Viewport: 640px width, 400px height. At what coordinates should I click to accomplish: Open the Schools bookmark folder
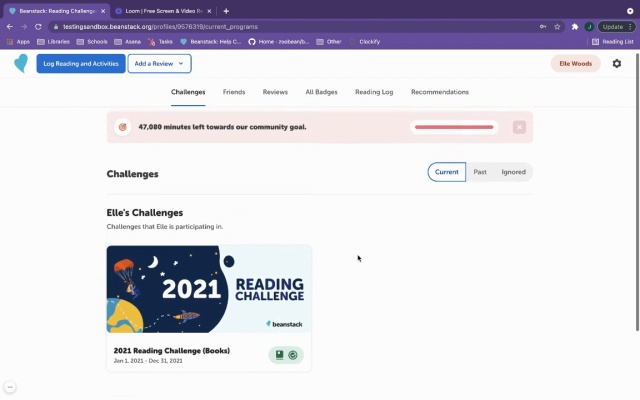pos(92,42)
